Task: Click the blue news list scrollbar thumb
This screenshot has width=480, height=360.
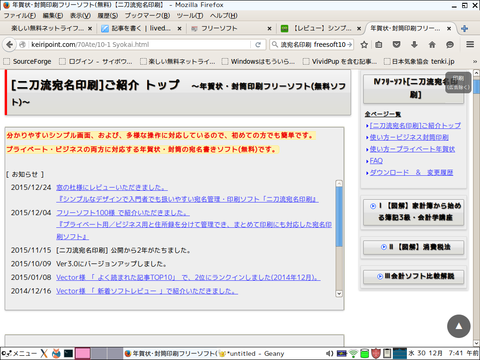Action: pyautogui.click(x=339, y=217)
